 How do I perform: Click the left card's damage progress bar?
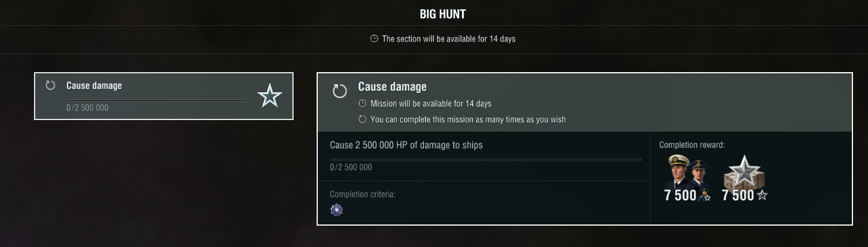156,100
